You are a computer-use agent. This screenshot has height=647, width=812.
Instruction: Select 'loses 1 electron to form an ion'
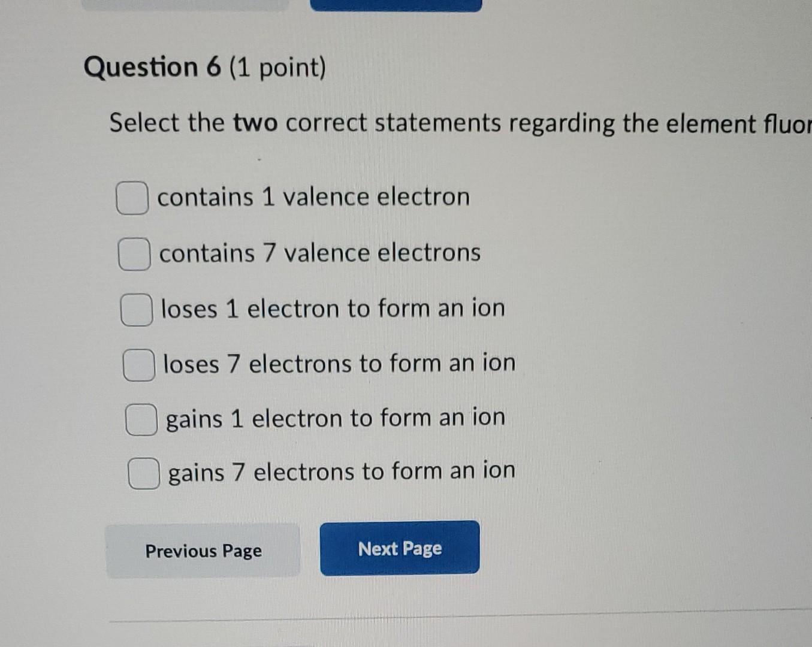(x=137, y=310)
